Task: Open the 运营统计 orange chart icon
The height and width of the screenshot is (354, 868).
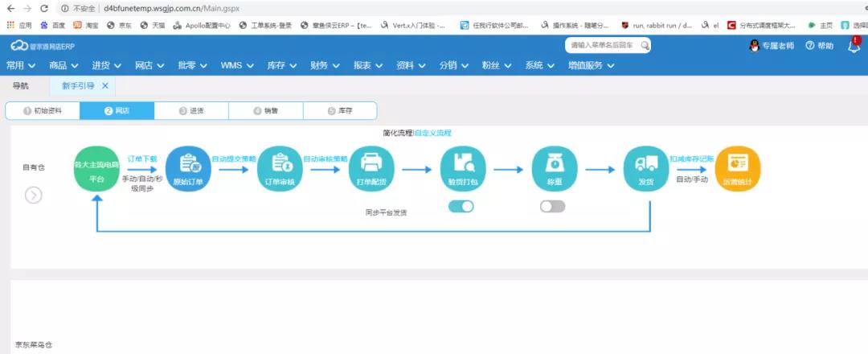Action: click(x=737, y=167)
